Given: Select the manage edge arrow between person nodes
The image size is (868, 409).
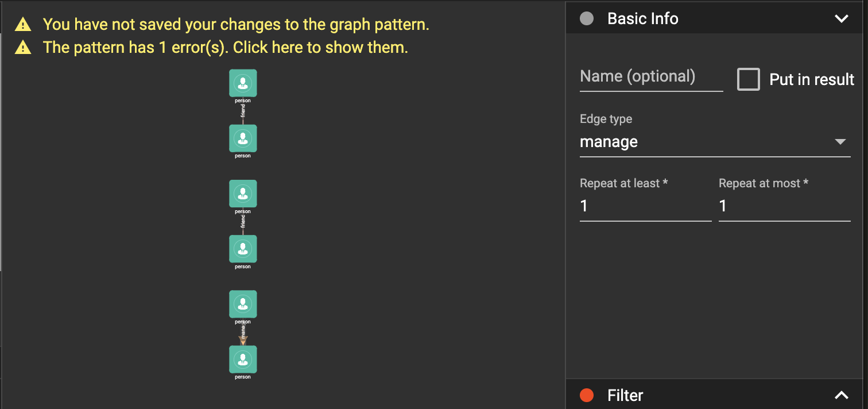Looking at the screenshot, I should [x=243, y=334].
